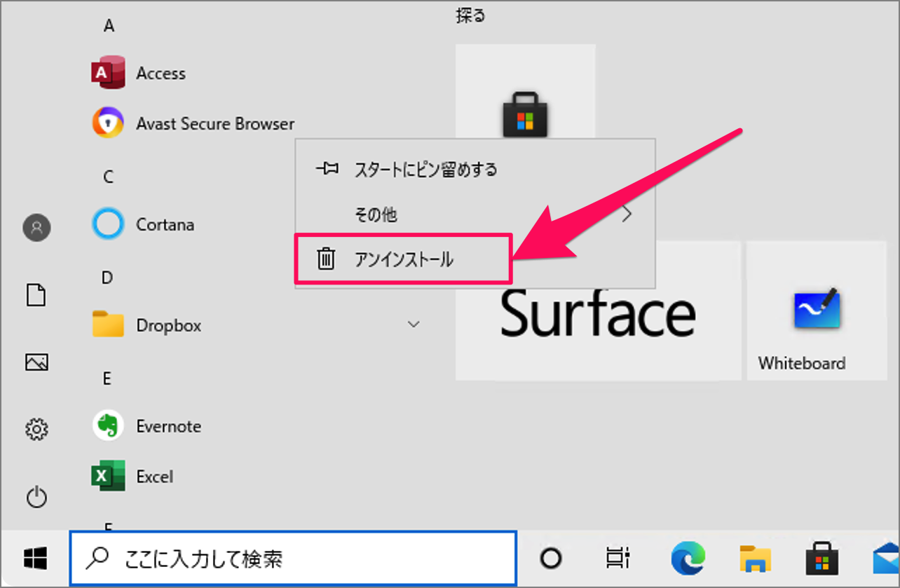Open Settings gear in Start sidebar
Viewport: 900px width, 588px height.
point(36,429)
